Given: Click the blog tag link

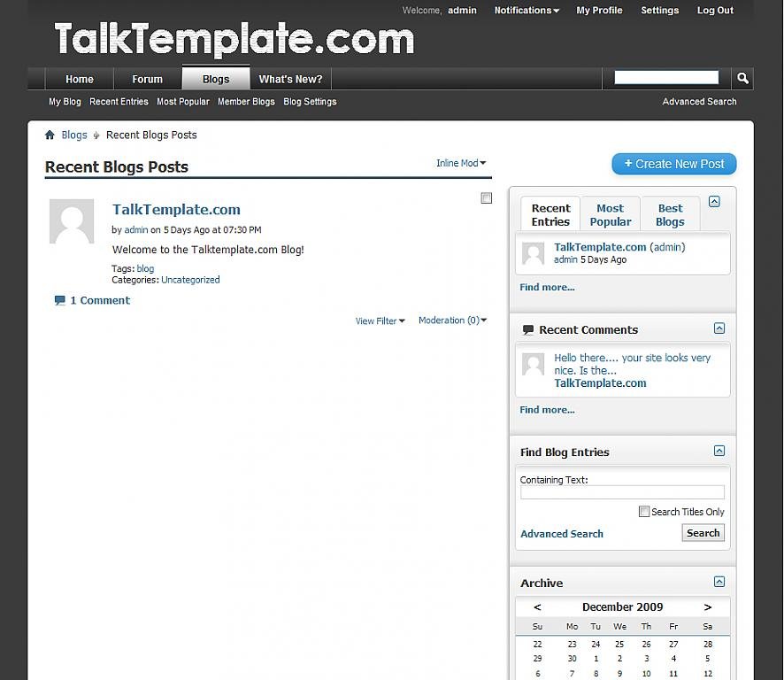Looking at the screenshot, I should point(145,268).
